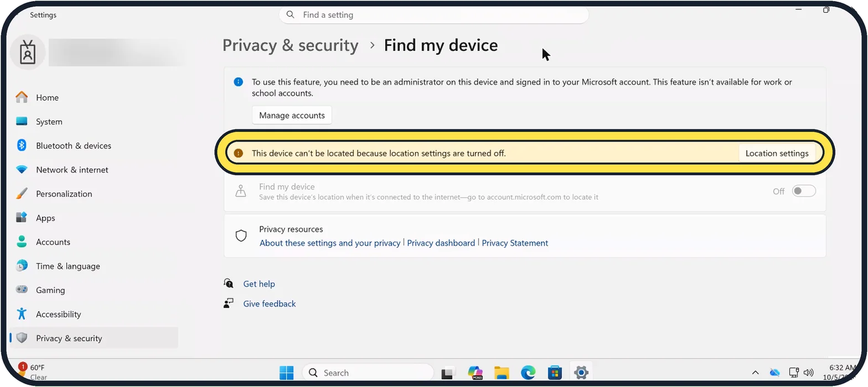This screenshot has width=868, height=387.
Task: Click the search magnifier in Find a setting
Action: (x=291, y=15)
